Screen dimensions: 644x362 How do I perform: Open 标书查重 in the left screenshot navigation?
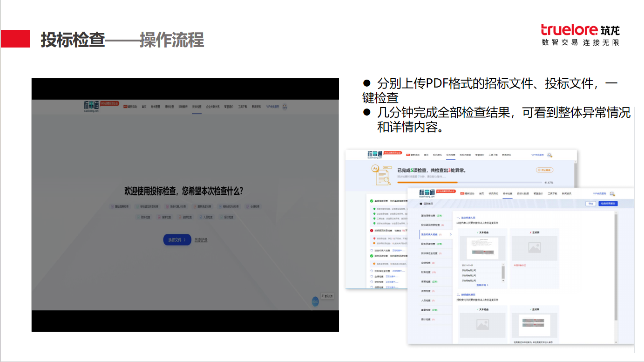point(156,107)
